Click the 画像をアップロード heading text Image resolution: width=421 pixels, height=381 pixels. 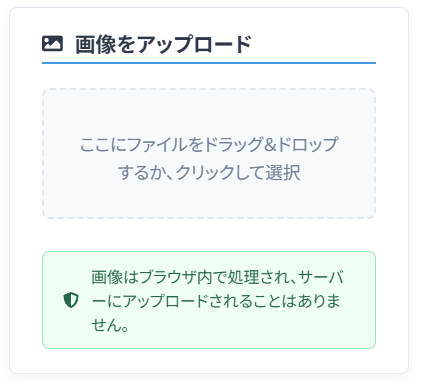pos(163,44)
